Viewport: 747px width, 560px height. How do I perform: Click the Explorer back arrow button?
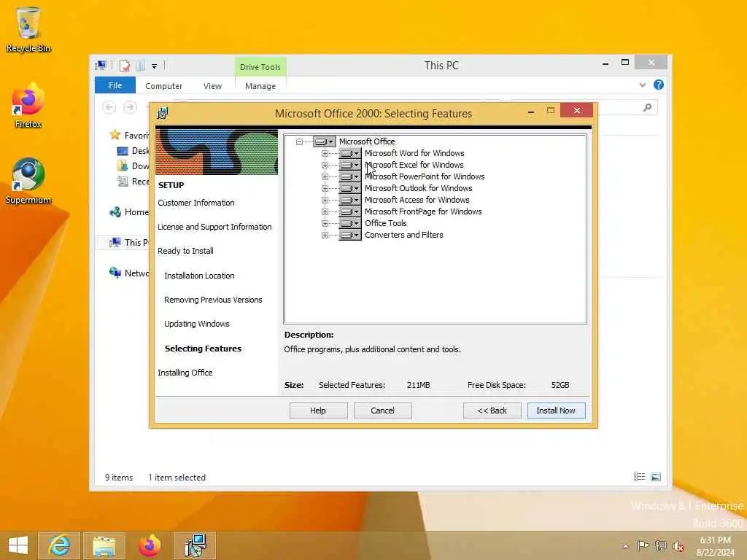point(109,108)
